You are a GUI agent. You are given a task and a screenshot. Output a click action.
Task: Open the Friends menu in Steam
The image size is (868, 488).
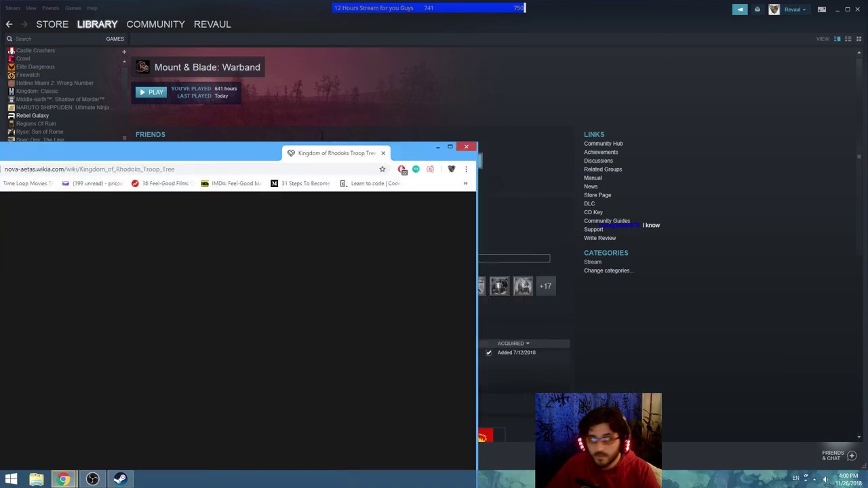coord(50,8)
